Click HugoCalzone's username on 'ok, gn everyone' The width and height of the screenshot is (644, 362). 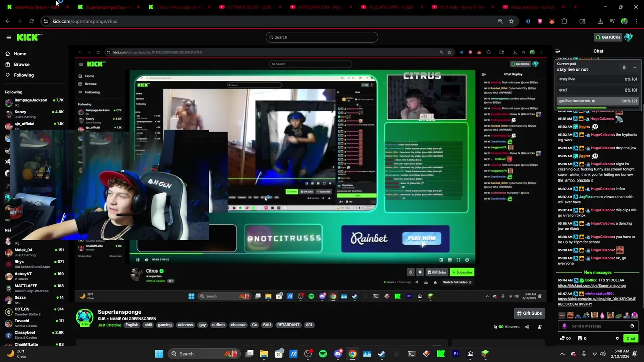point(602,258)
